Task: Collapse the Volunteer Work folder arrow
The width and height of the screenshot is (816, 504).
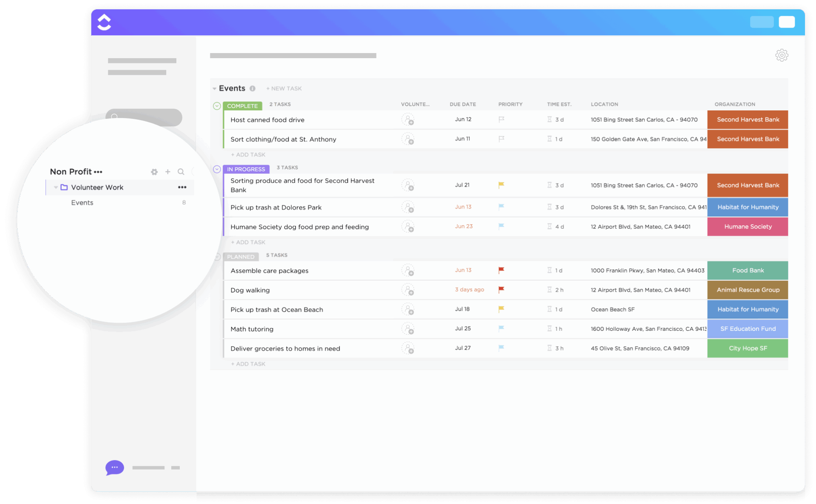Action: pos(56,187)
